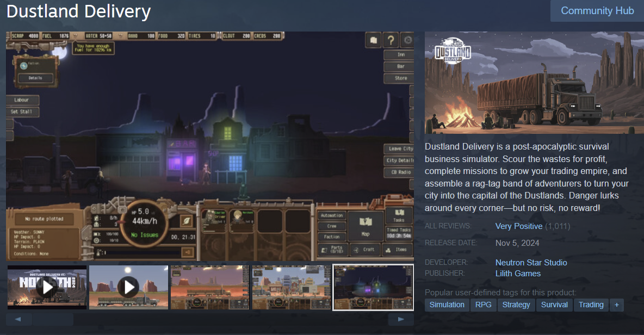This screenshot has width=644, height=335.
Task: Play the first trailer video thumbnail
Action: (47, 287)
